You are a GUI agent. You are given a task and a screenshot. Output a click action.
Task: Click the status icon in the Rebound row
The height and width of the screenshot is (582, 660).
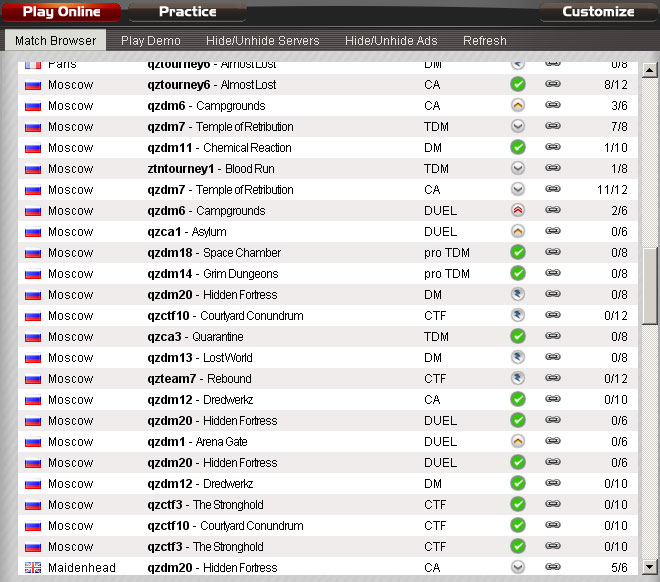(518, 379)
